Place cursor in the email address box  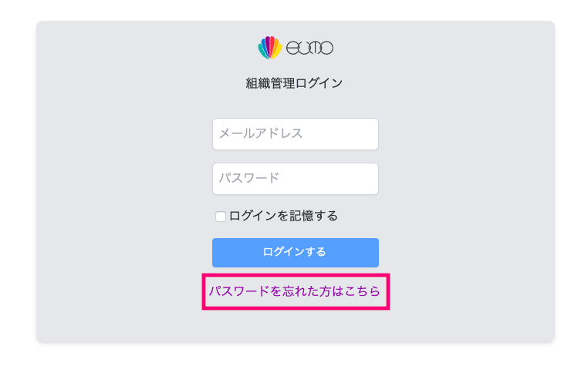(x=296, y=134)
